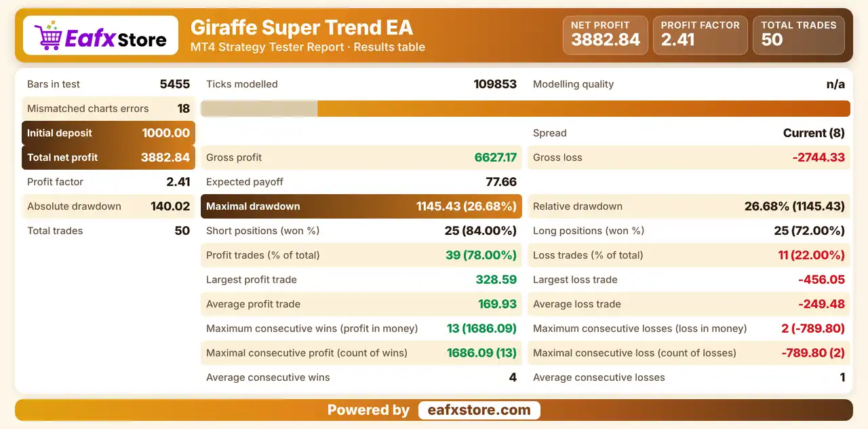Select the left-column Total trades value 50
Image resolution: width=868 pixels, height=429 pixels.
click(x=182, y=231)
